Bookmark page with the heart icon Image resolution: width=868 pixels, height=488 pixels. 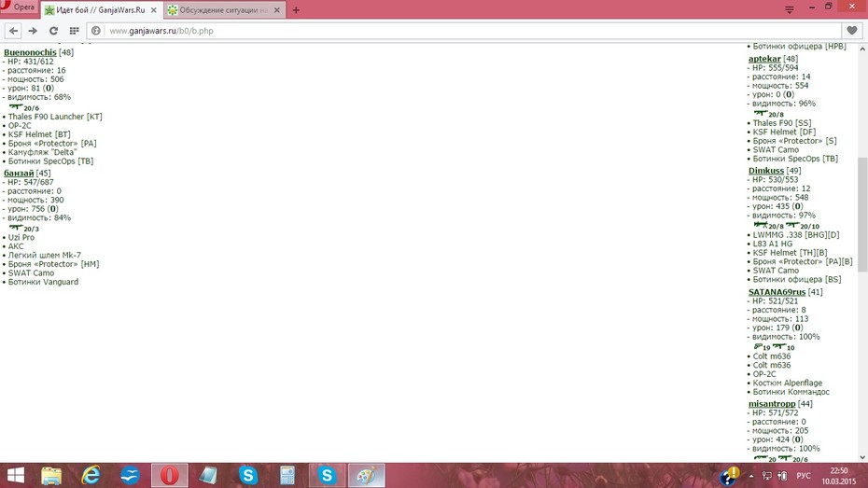point(852,31)
